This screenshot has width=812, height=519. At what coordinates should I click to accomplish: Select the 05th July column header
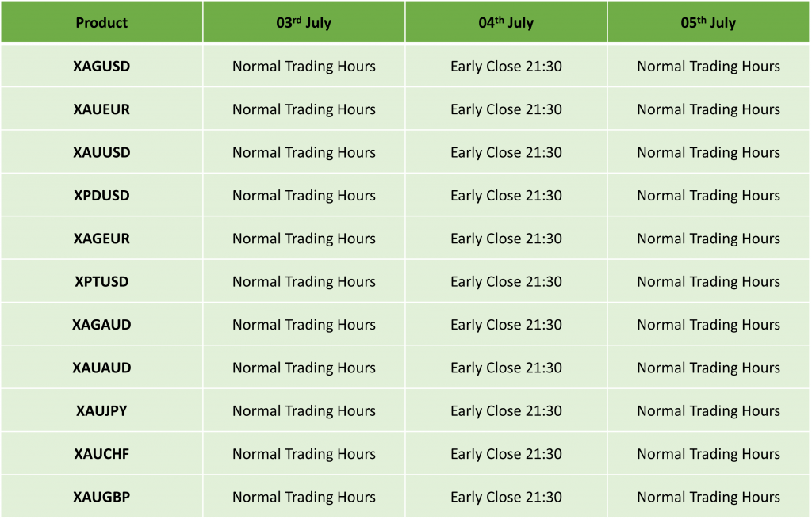[x=708, y=22]
